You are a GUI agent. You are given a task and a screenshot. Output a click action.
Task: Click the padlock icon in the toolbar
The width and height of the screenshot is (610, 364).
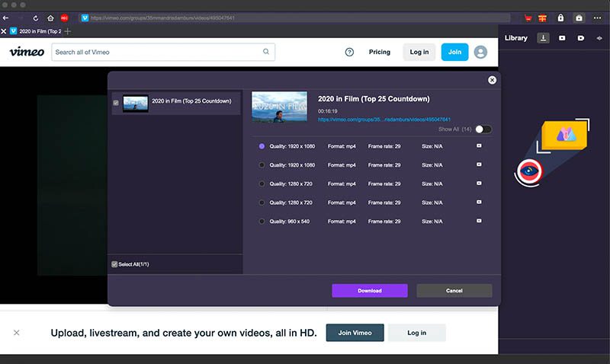tap(560, 18)
